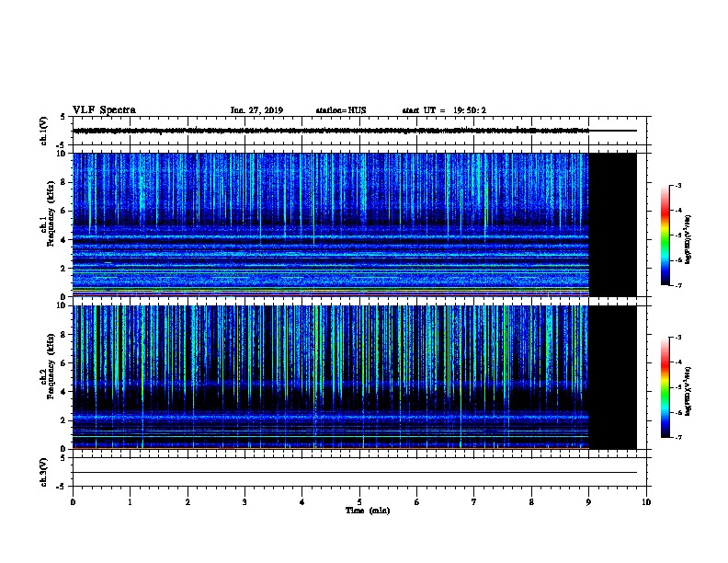This screenshot has height=563, width=728.
Task: Click the black no-data block in ch.2 spectrogram
Action: [613, 377]
